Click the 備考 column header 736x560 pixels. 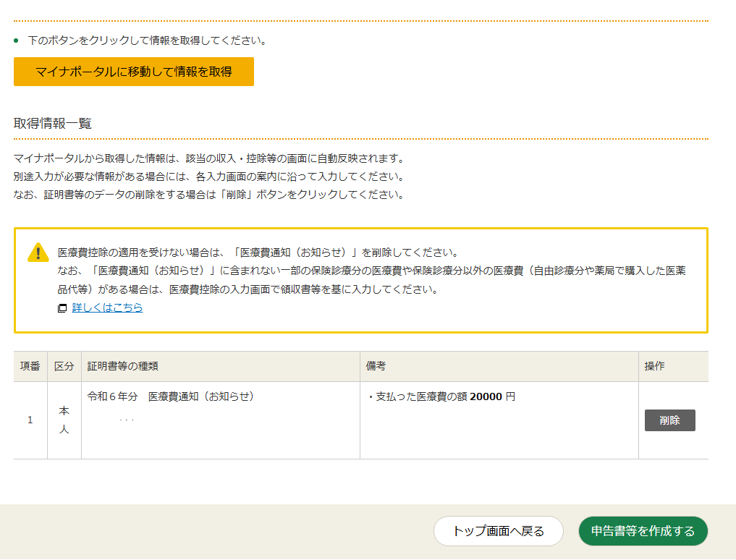click(x=376, y=367)
